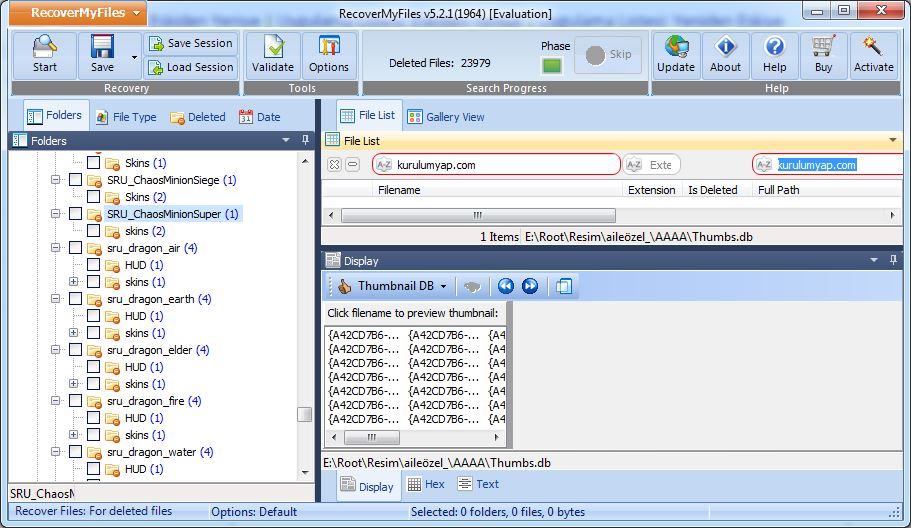Check the sru_dragon_fire folder checkbox
911x528 pixels.
[x=75, y=401]
